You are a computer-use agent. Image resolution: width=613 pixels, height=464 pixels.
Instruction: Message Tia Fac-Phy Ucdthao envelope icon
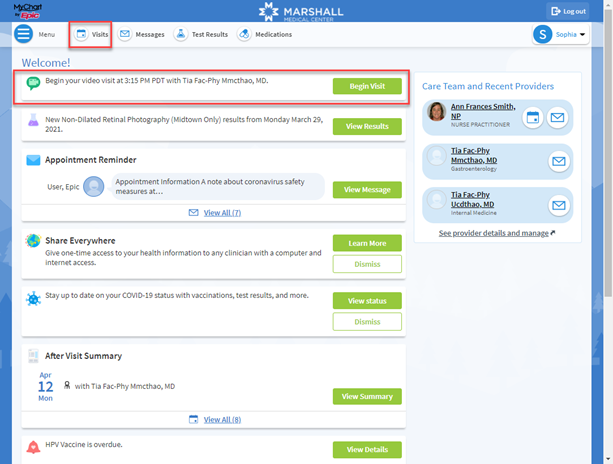(559, 205)
